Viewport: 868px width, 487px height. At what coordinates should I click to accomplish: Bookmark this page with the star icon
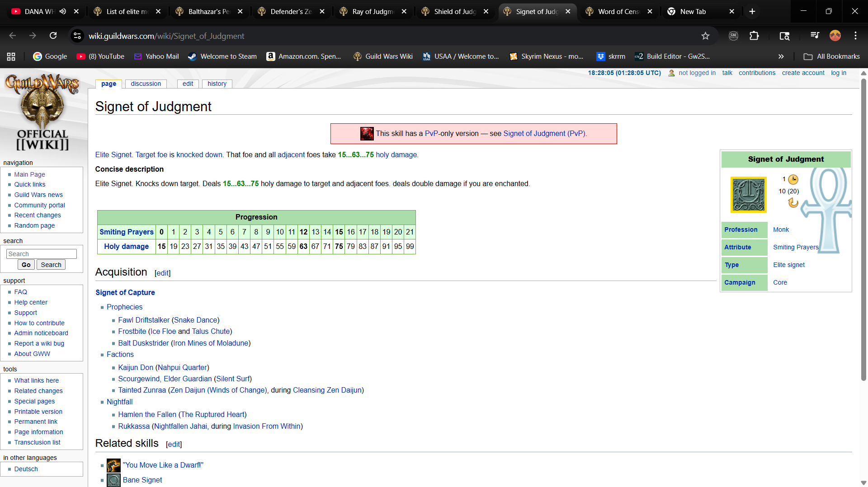[x=705, y=36]
